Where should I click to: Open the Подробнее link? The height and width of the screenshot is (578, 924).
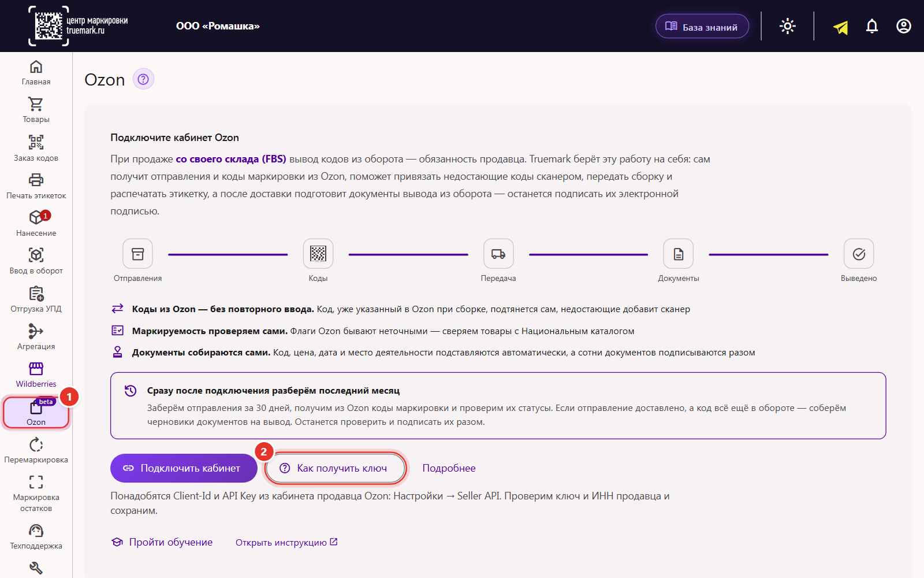click(x=449, y=468)
